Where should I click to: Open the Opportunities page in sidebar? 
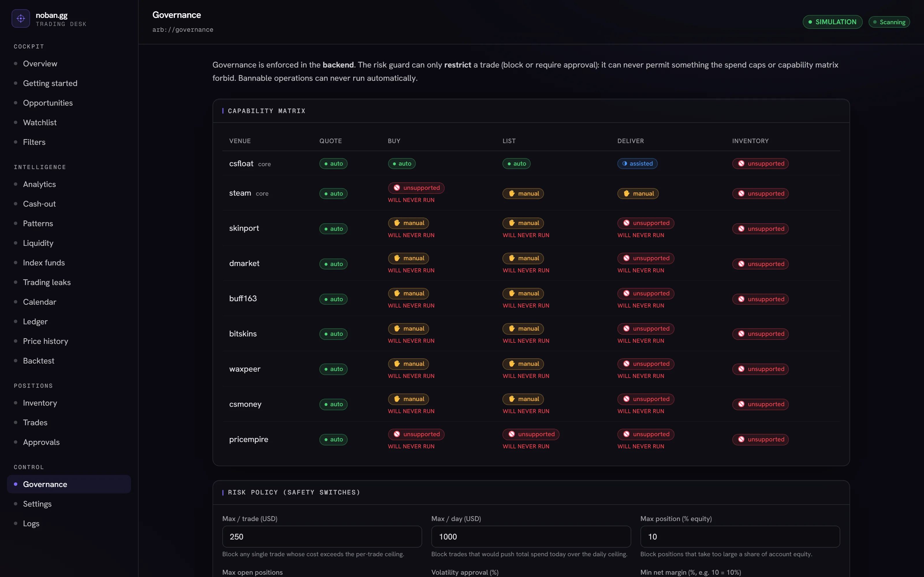[x=48, y=103]
